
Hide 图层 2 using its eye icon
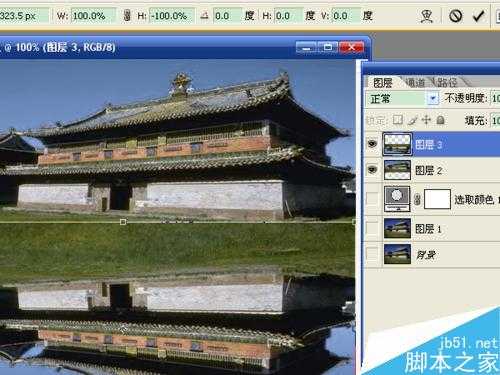(x=372, y=170)
